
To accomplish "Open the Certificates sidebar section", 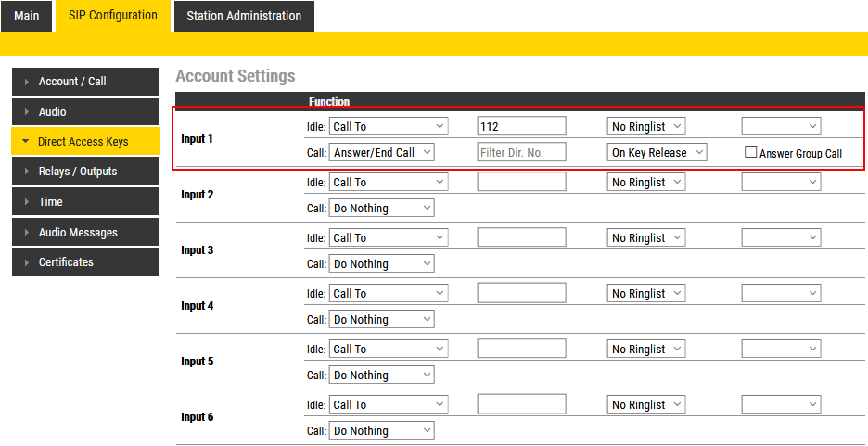I will coord(66,262).
